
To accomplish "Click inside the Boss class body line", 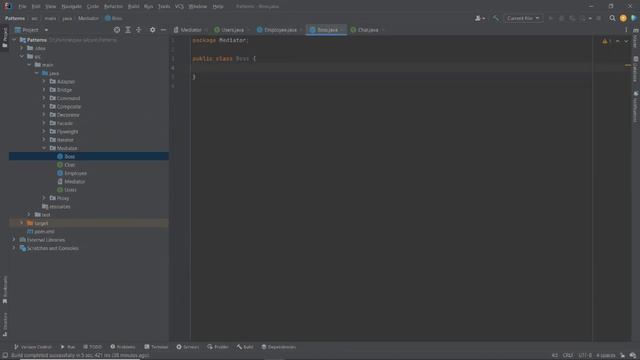I will (x=392, y=68).
